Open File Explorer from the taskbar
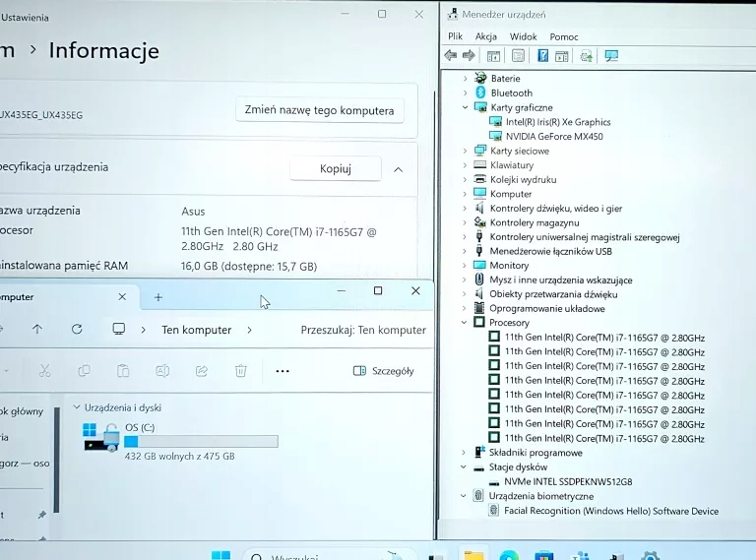 (473, 555)
